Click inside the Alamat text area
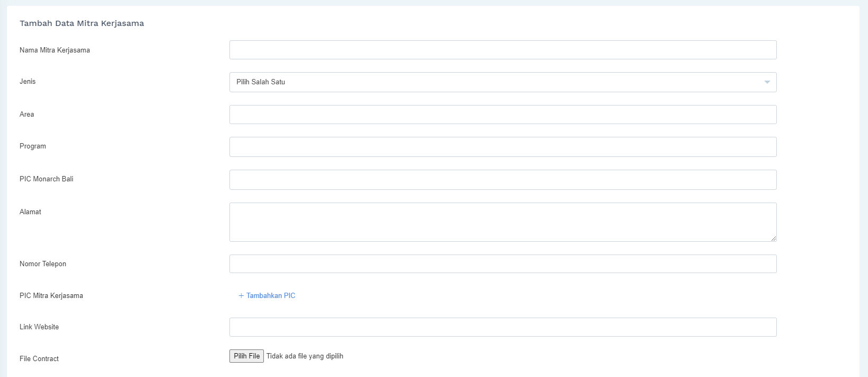 [502, 222]
